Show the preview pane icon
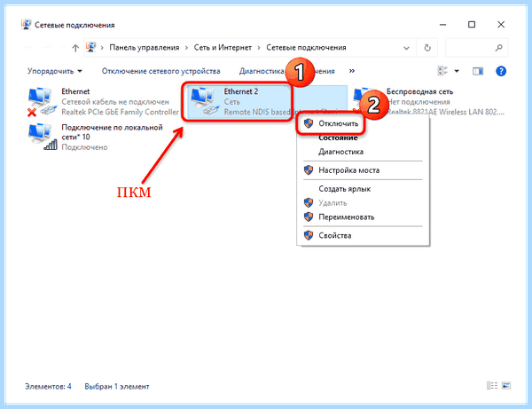Screen dimensions: 532x409 (x=478, y=71)
